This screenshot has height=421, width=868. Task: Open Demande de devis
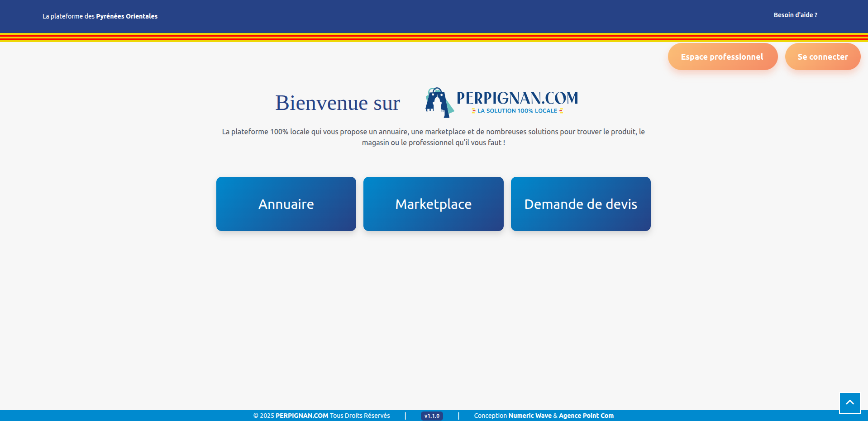[581, 204]
